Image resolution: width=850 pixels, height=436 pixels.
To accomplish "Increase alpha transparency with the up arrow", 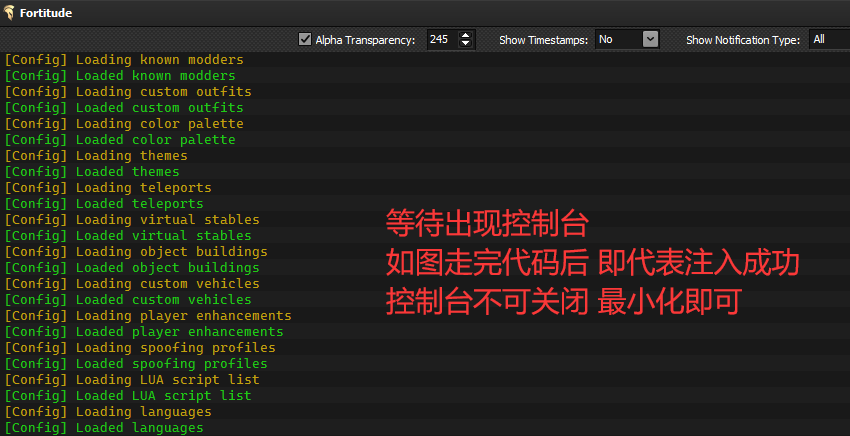I will click(466, 35).
